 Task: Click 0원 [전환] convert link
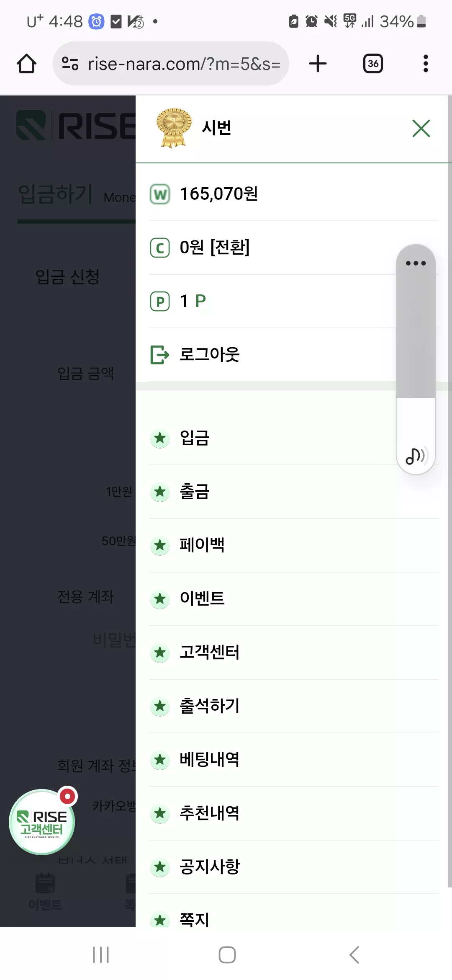(215, 248)
